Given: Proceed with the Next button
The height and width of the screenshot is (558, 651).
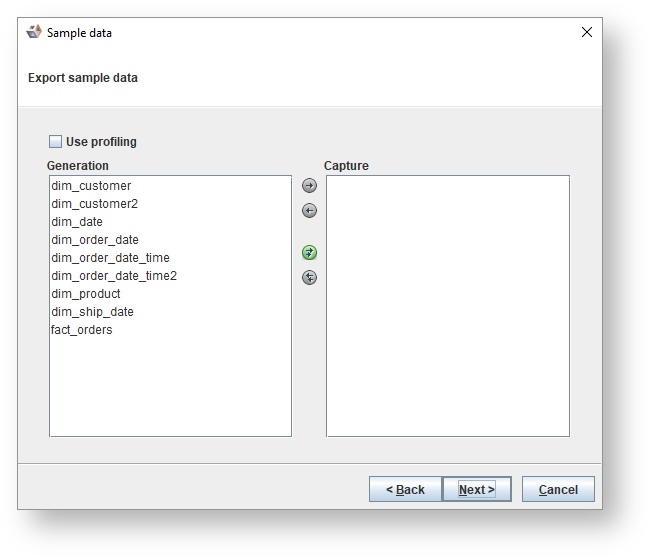Looking at the screenshot, I should click(477, 489).
